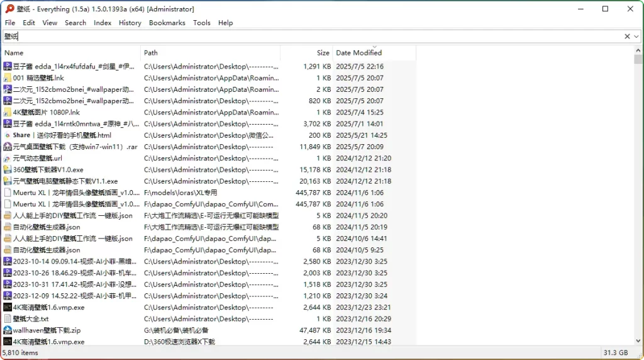Click the vertical scrollbar down arrow
Viewport: 644px width, 360px height.
[638, 340]
